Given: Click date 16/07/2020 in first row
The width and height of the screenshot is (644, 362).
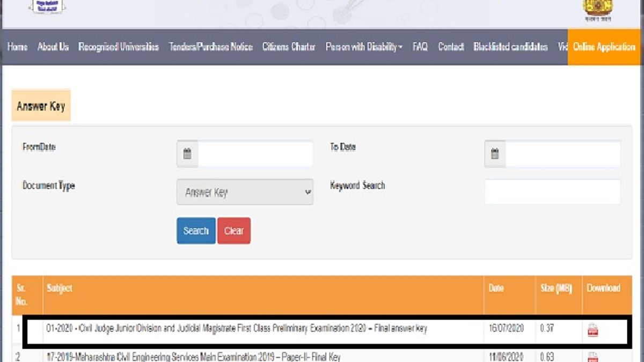Looking at the screenshot, I should [x=506, y=328].
